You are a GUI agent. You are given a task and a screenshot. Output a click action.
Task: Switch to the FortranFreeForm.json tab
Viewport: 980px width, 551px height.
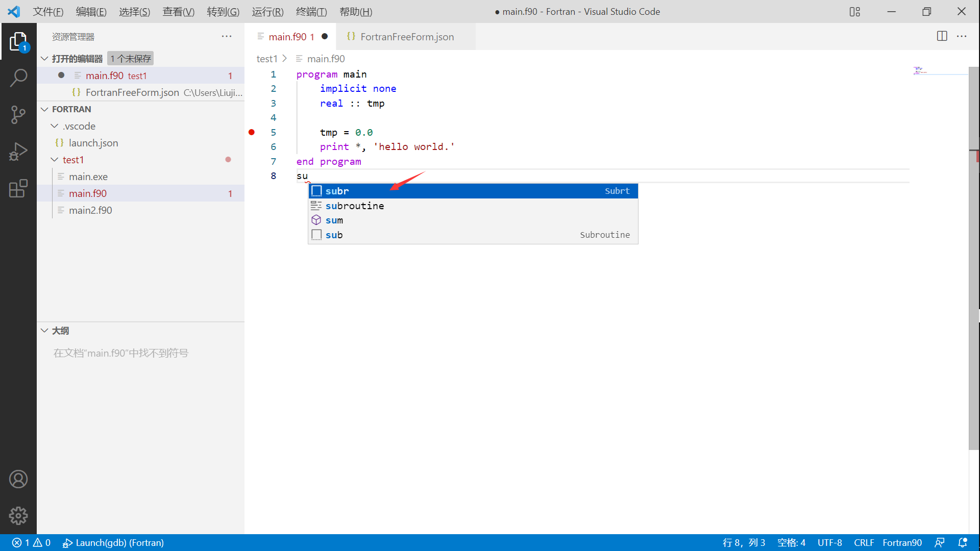click(x=407, y=37)
